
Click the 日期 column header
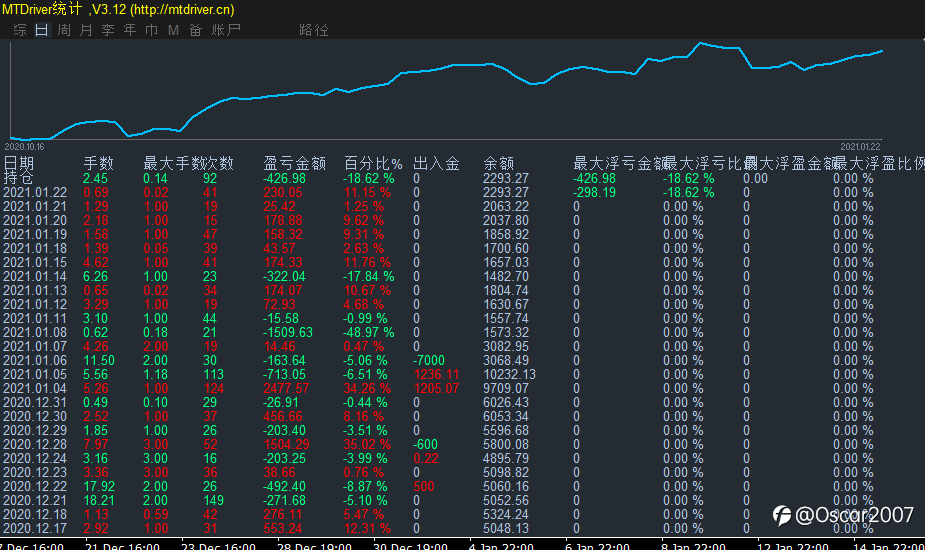(18, 163)
